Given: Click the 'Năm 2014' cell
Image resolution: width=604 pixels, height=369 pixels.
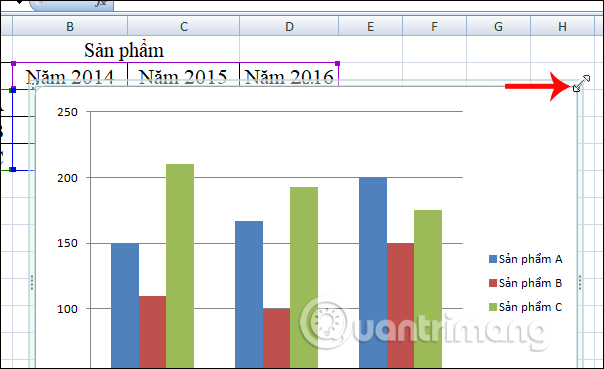Looking at the screenshot, I should tap(70, 76).
